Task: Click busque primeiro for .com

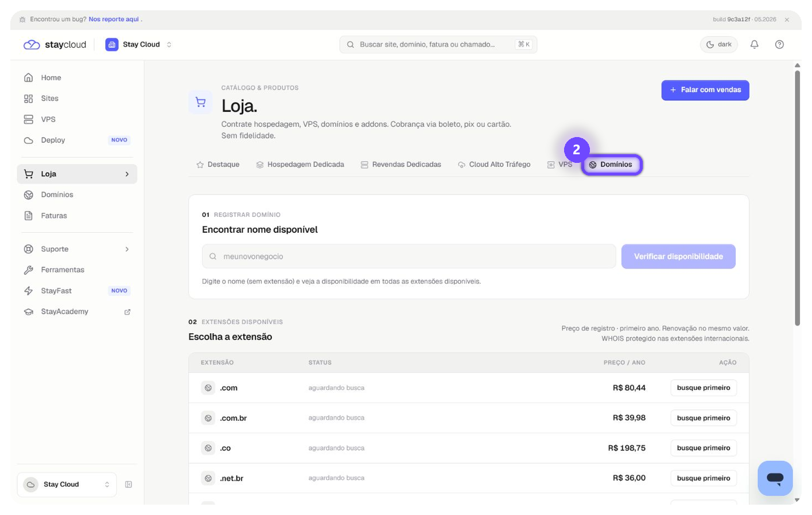Action: click(x=704, y=388)
